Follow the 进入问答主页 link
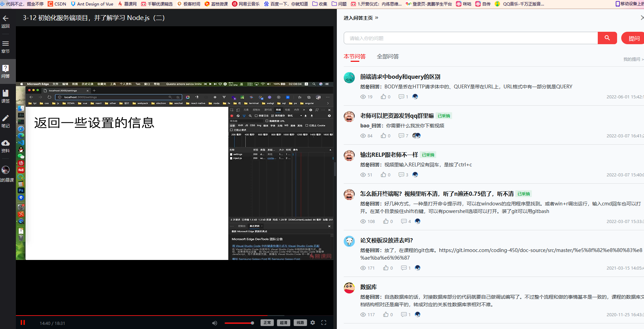This screenshot has height=329, width=644. (x=361, y=18)
